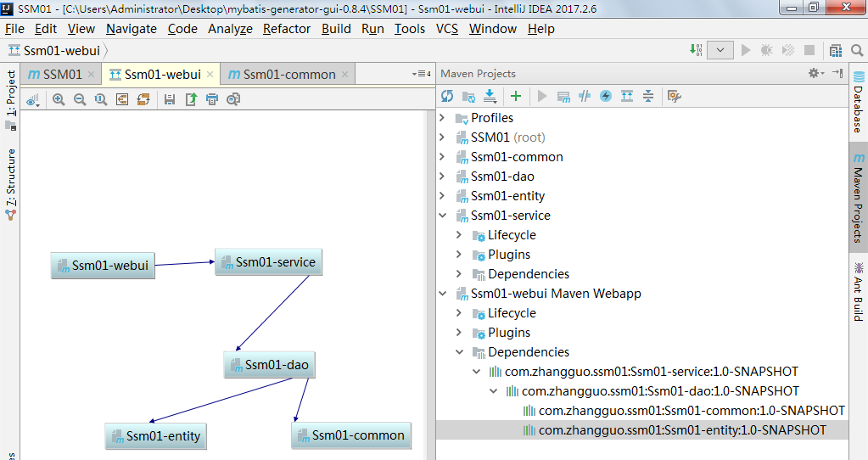This screenshot has width=868, height=460.
Task: Open the Navigate menu
Action: click(132, 29)
